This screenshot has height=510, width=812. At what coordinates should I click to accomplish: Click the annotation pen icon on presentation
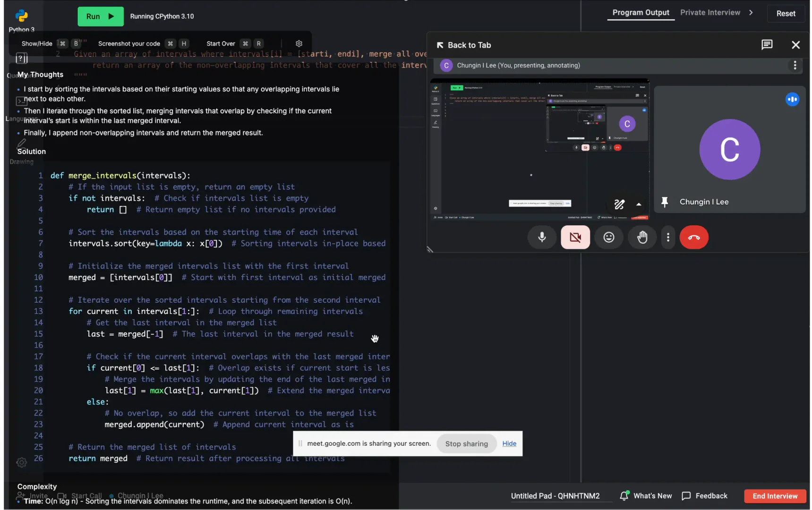tap(619, 204)
